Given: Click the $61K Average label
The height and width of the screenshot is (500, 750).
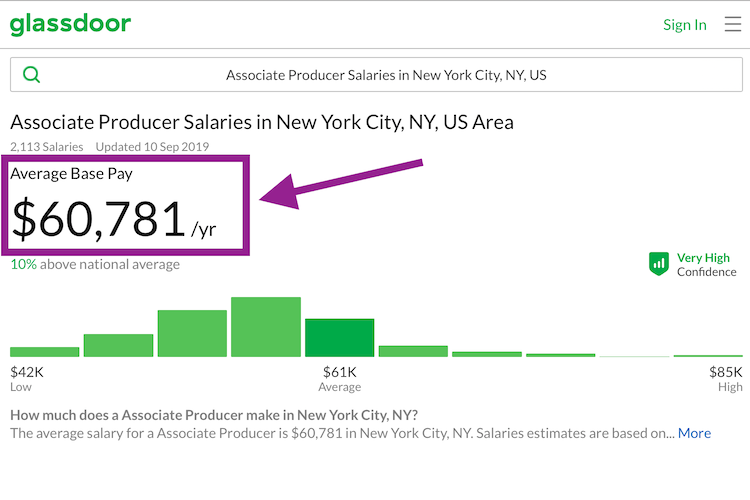Looking at the screenshot, I should point(339,378).
